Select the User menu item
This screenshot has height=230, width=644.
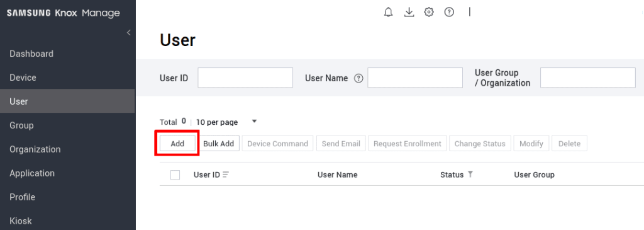click(x=67, y=101)
